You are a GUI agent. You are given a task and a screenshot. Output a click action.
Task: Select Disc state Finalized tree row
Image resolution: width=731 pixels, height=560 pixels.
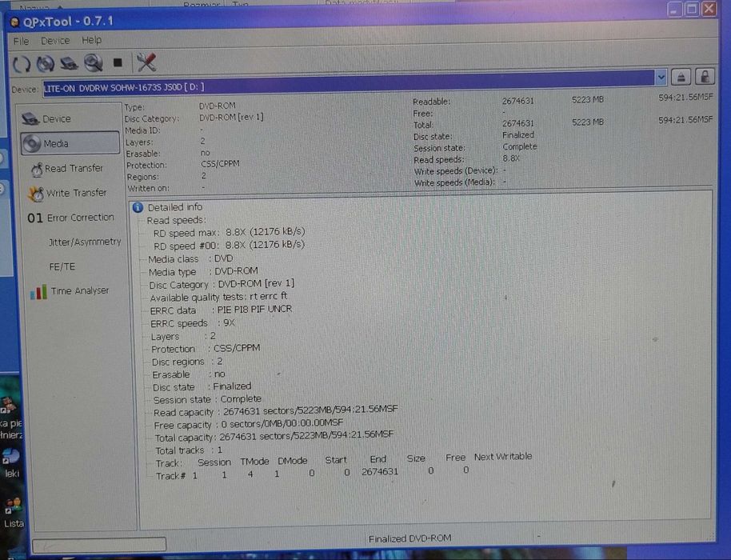coord(202,387)
